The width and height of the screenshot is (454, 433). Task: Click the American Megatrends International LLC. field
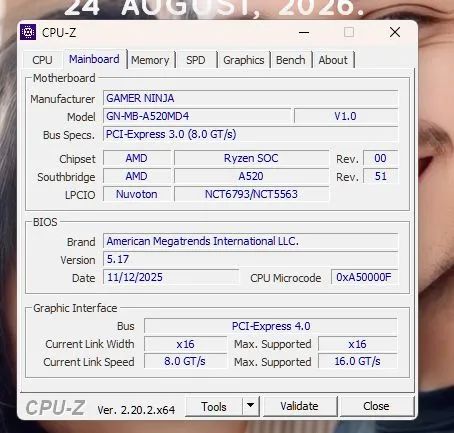250,241
